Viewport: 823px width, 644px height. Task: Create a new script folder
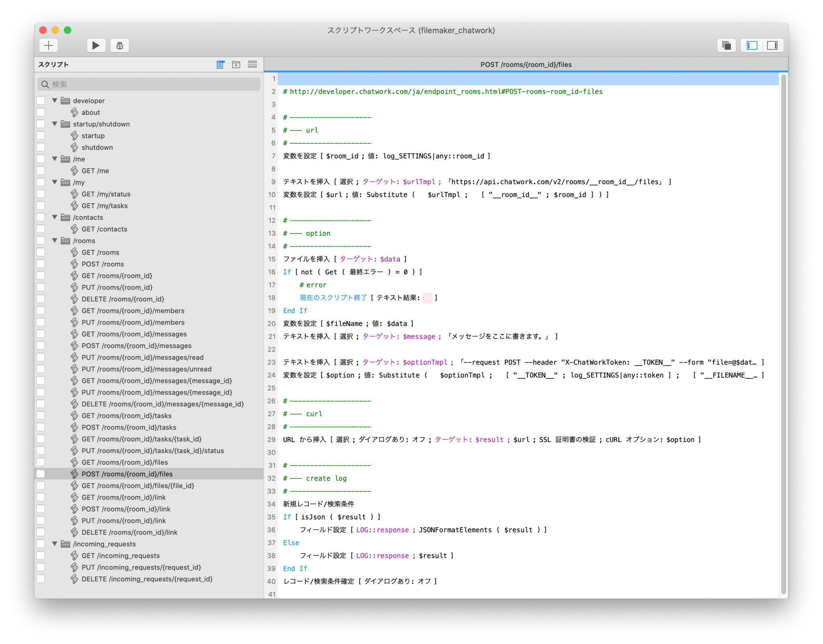(x=236, y=64)
